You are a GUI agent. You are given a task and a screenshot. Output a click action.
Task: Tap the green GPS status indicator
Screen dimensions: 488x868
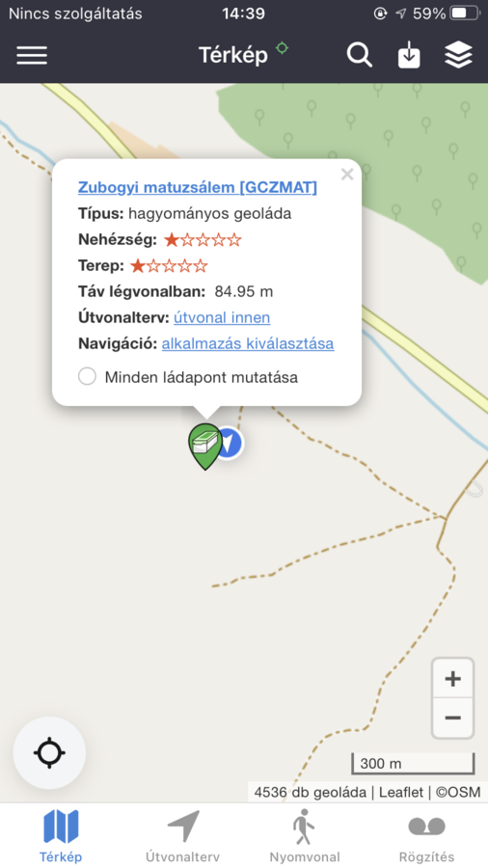pos(283,48)
